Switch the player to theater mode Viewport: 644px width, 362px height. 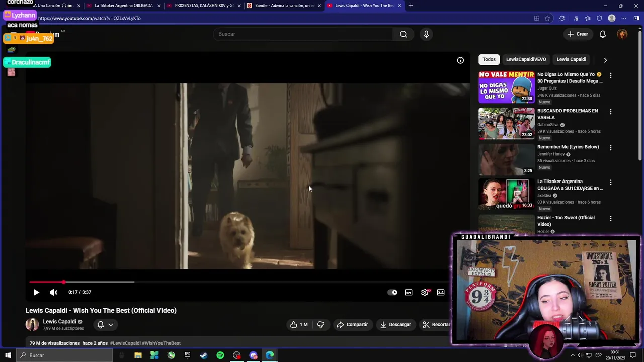click(441, 292)
